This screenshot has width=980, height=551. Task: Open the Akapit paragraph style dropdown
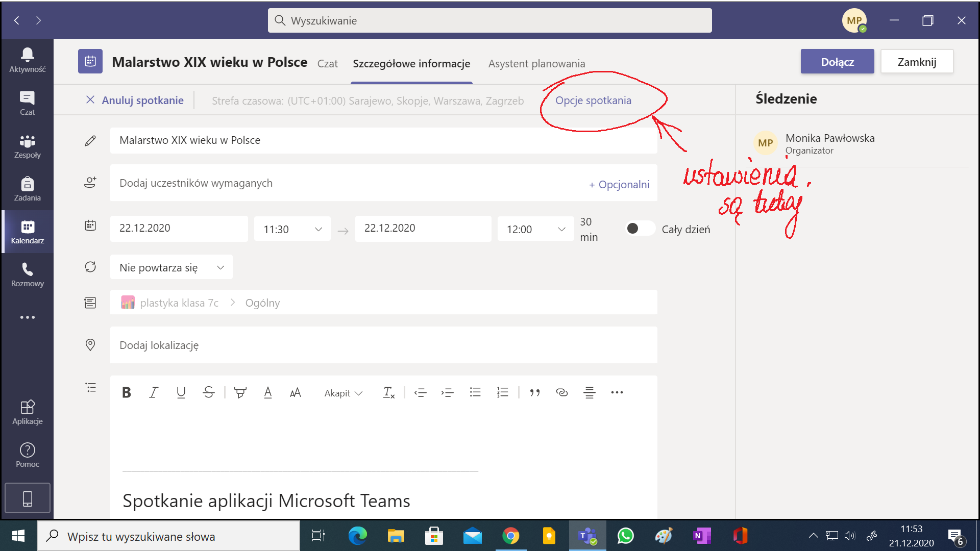(342, 392)
